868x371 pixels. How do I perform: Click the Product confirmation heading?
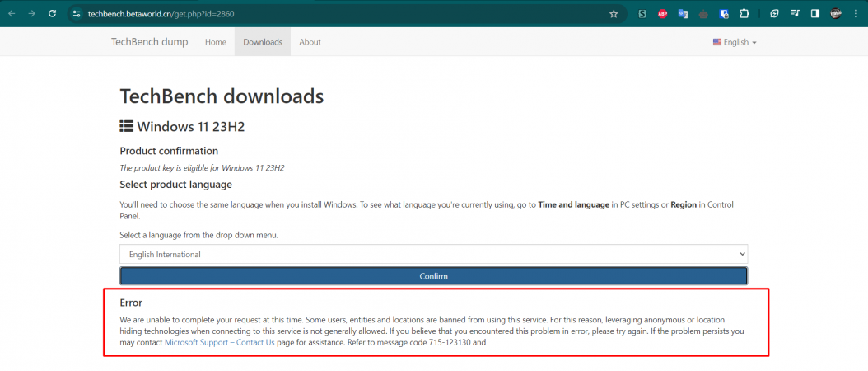(169, 151)
